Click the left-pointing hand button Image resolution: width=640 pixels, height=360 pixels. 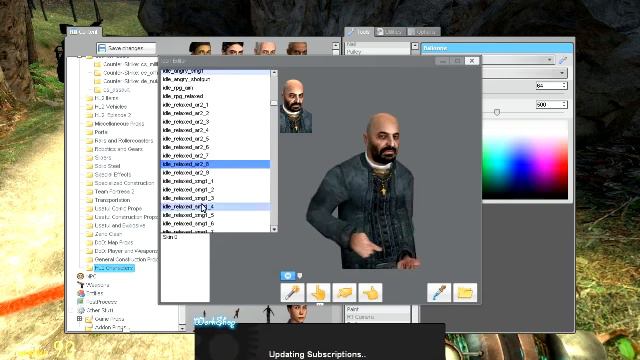(x=371, y=293)
